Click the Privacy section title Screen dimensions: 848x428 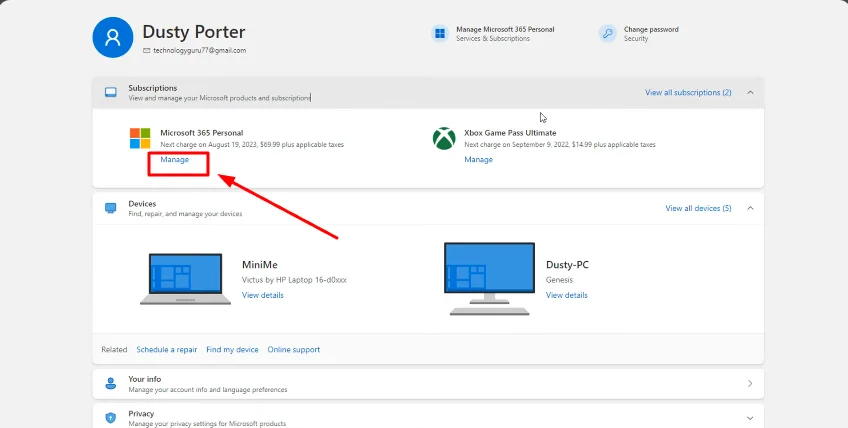click(x=141, y=414)
